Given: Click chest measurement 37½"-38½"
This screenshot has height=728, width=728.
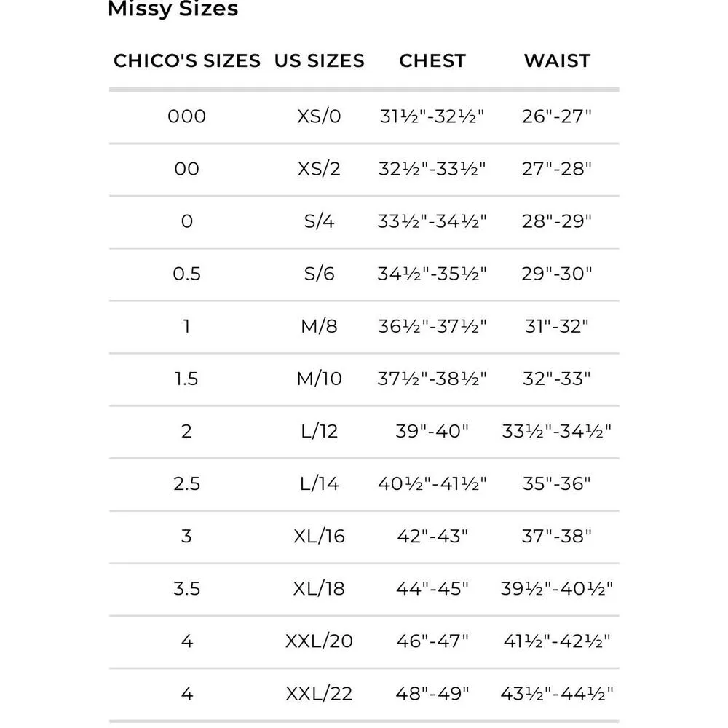Looking at the screenshot, I should [432, 379].
